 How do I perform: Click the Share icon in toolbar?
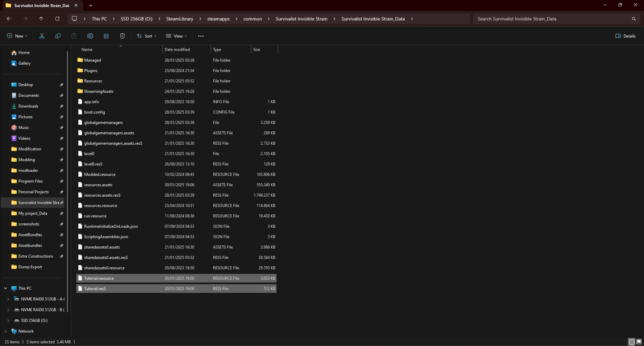[106, 36]
